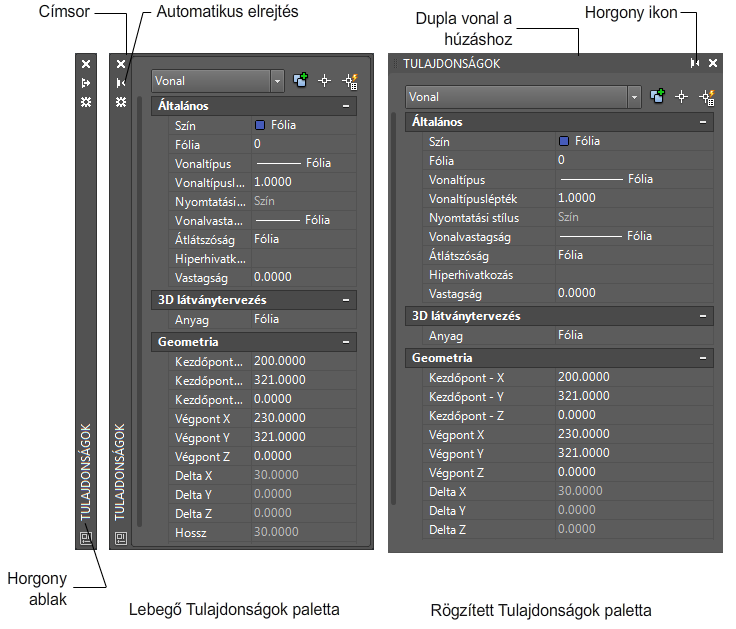Click Quick Select icon in floating palette

click(350, 81)
